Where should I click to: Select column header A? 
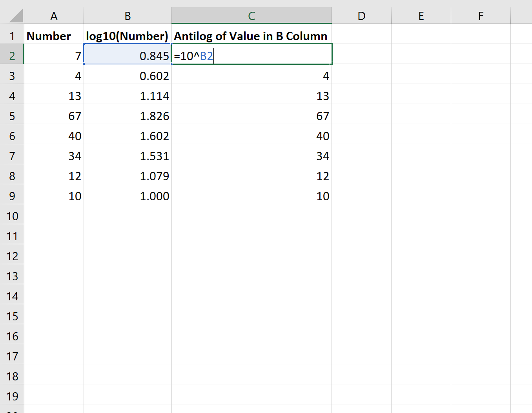54,16
